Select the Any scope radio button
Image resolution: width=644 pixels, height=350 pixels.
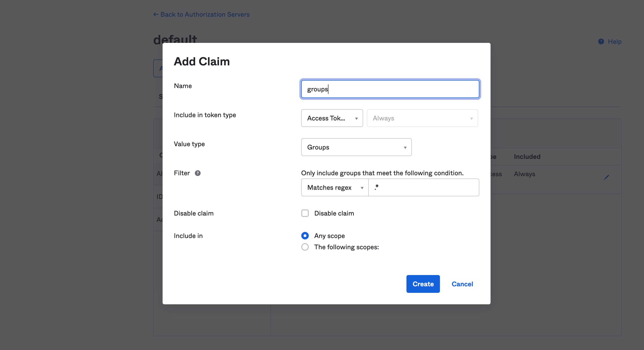(x=305, y=236)
